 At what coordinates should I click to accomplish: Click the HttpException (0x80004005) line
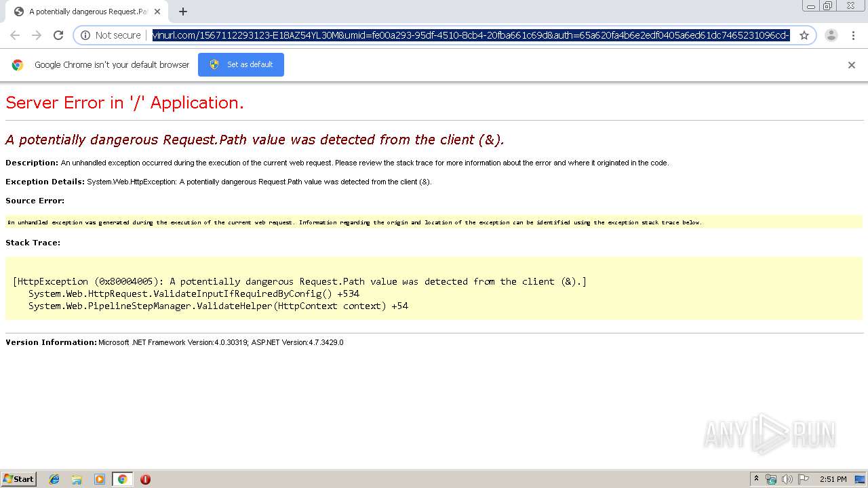tap(300, 281)
